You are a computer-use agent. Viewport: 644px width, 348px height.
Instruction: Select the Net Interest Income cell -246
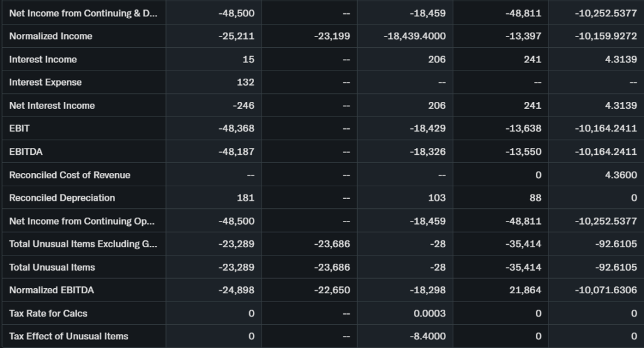click(x=243, y=106)
